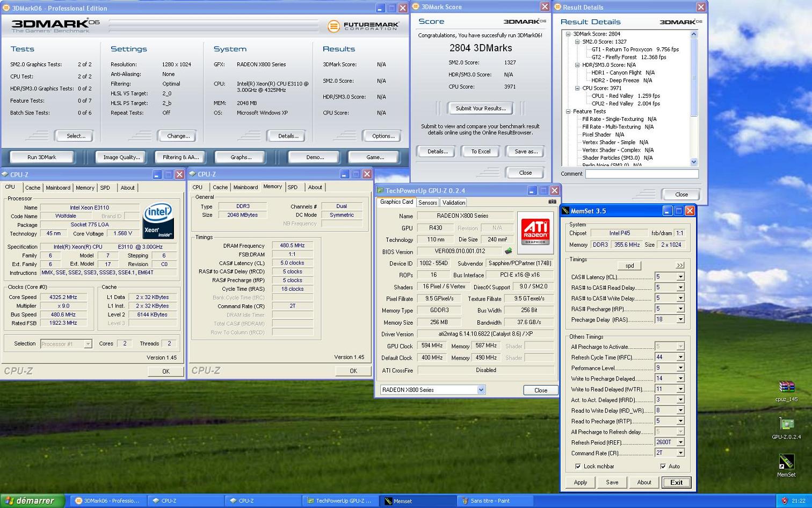
Task: Switch to the Sensors tab in GPU-Z
Action: click(x=427, y=203)
